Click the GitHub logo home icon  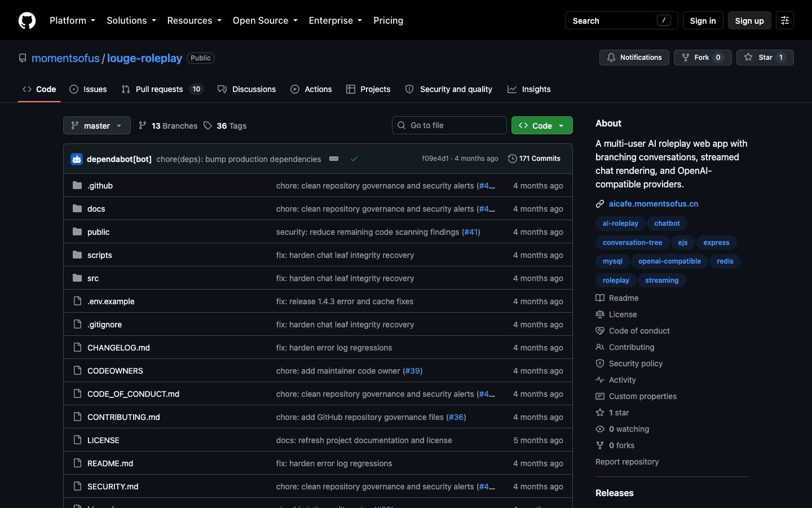[27, 20]
